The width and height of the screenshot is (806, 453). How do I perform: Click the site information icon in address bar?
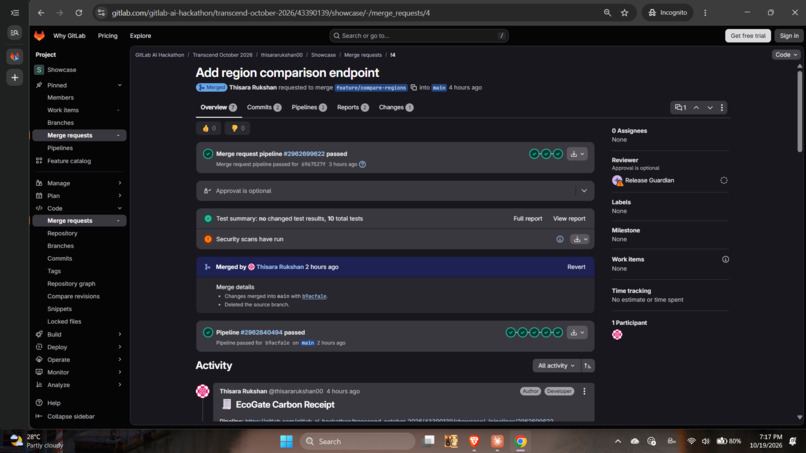click(101, 13)
